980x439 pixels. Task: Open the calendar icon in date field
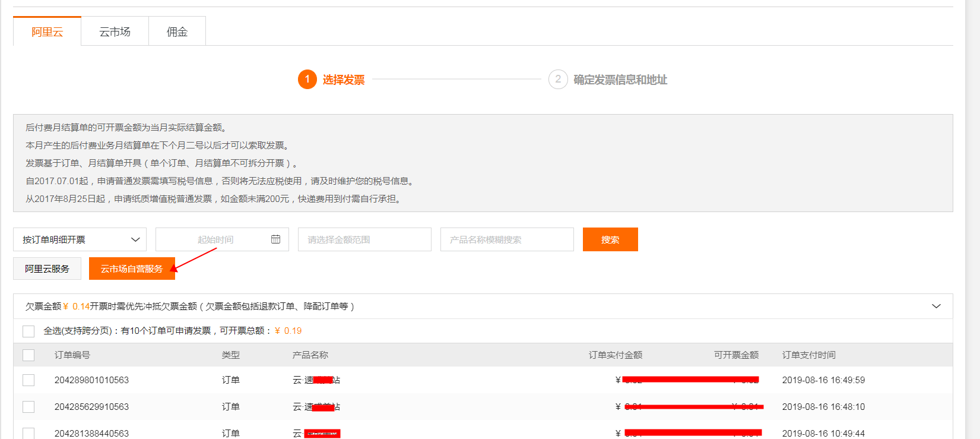point(275,239)
